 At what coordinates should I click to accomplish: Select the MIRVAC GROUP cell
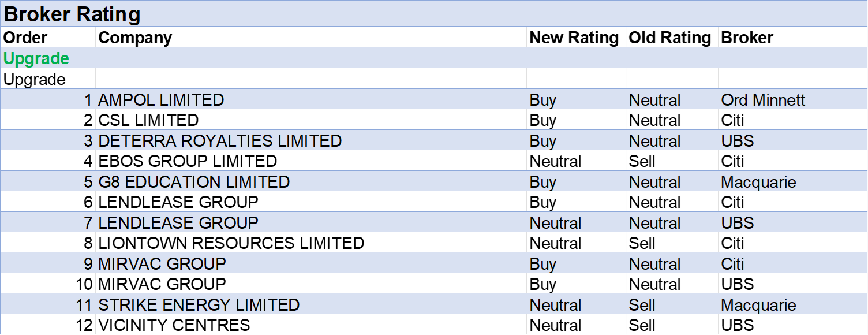tap(162, 264)
